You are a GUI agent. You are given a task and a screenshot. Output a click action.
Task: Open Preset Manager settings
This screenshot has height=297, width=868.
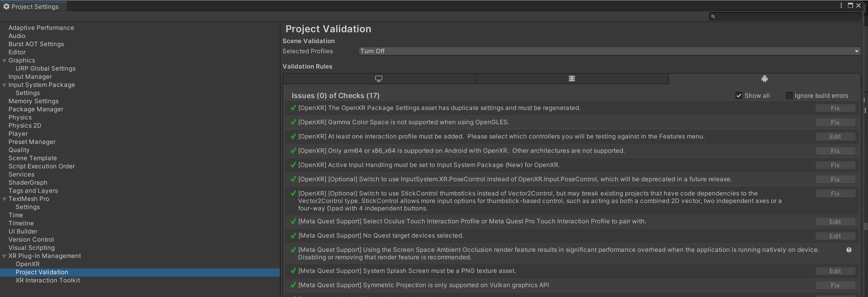coord(32,142)
